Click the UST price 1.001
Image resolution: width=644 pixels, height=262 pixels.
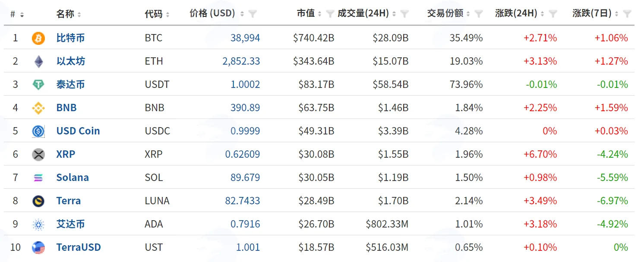pos(248,247)
